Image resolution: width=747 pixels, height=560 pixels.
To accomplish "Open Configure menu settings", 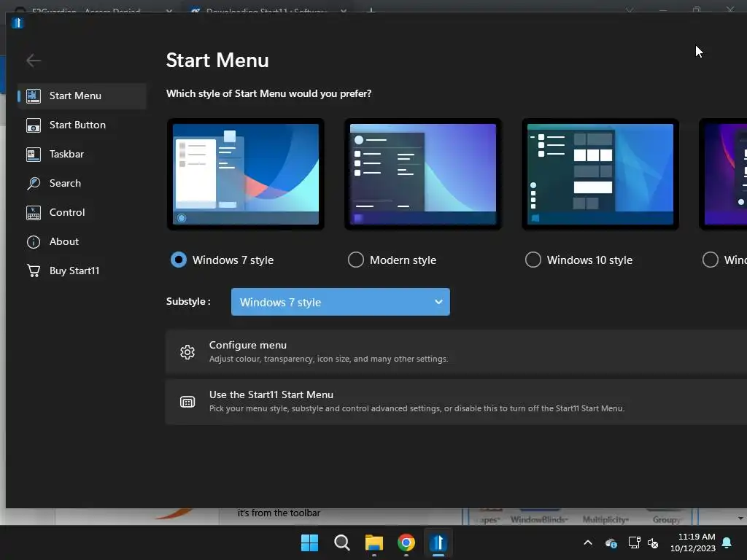I will 456,351.
